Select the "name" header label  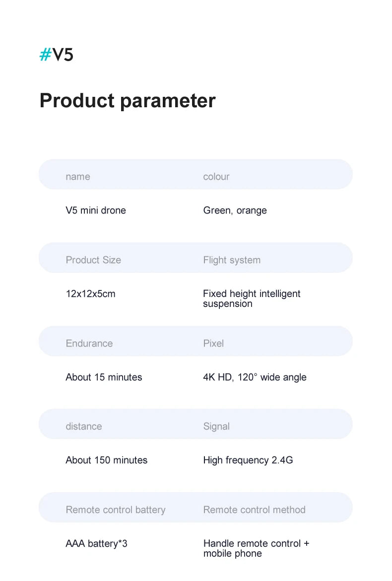pyautogui.click(x=78, y=177)
